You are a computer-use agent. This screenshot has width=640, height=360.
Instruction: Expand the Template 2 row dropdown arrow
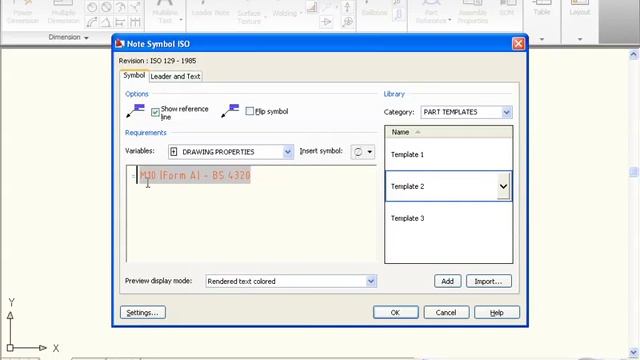(x=503, y=187)
